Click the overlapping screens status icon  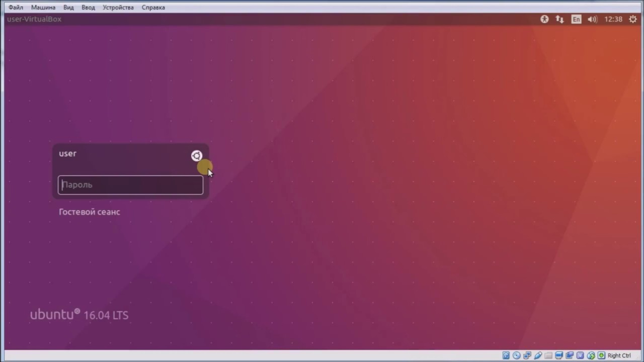(570, 355)
